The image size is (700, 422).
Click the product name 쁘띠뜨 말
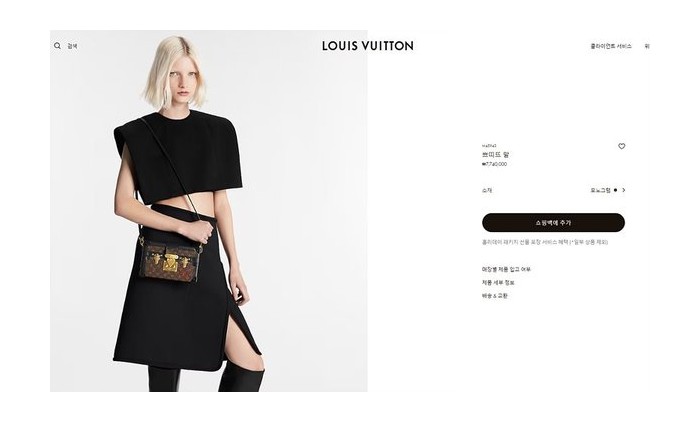(495, 155)
